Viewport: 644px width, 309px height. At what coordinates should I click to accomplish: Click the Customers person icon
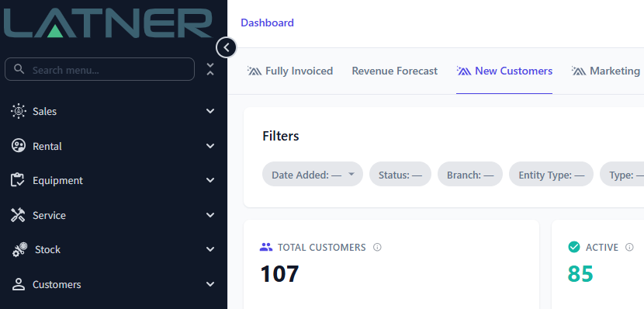point(19,284)
